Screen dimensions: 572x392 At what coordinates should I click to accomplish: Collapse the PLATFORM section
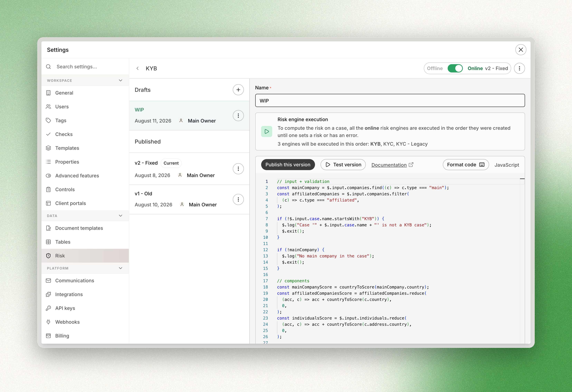point(121,268)
